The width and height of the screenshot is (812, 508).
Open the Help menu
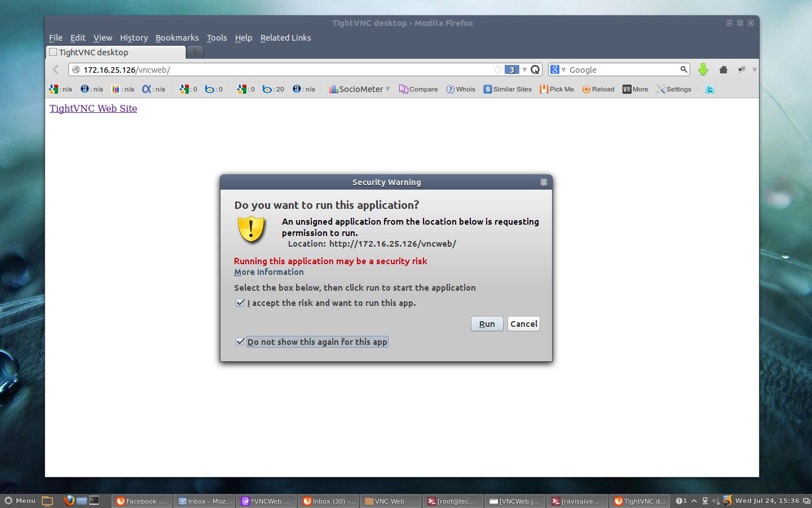point(244,38)
